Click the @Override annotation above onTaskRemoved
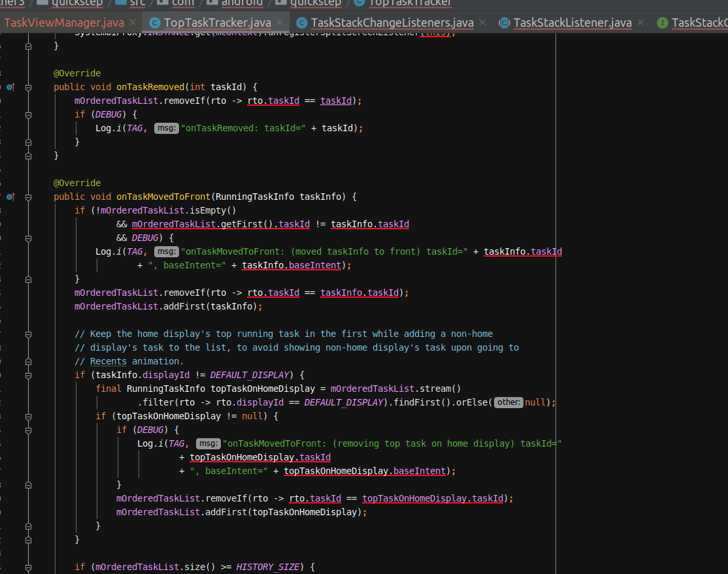Viewport: 728px width, 574px height. (x=77, y=73)
